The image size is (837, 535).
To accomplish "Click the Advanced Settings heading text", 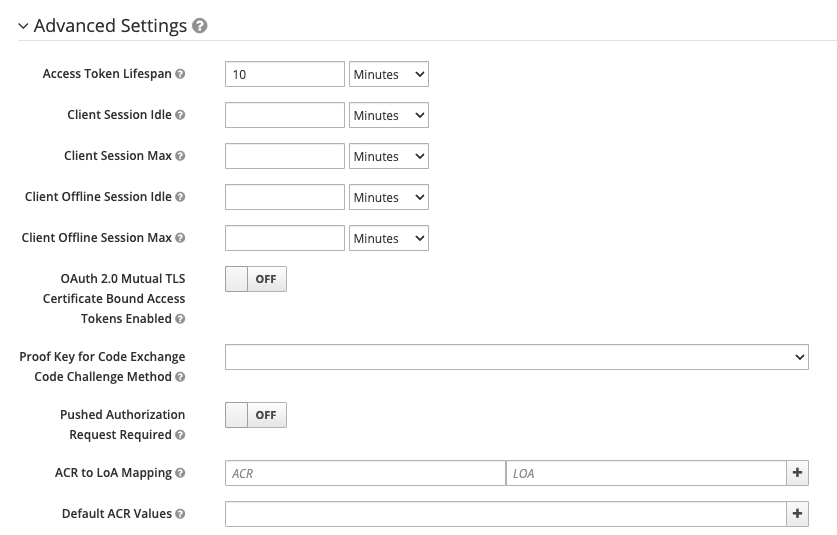I will pyautogui.click(x=110, y=26).
